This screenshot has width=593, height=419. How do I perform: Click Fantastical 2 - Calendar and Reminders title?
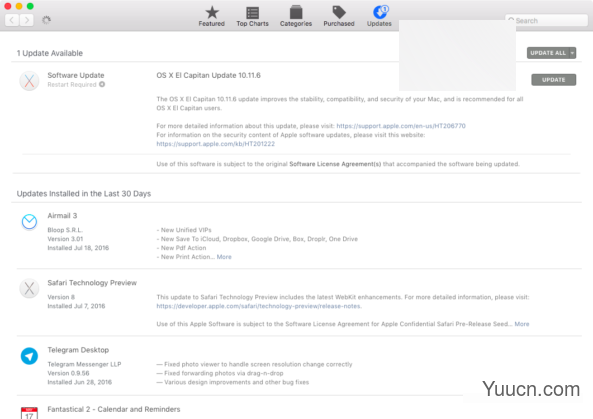[113, 409]
